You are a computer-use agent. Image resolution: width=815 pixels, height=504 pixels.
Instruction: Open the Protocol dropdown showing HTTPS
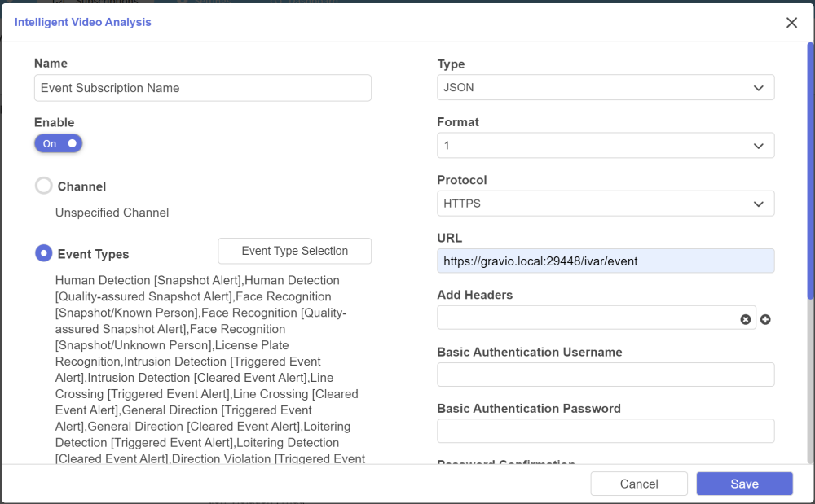coord(606,204)
